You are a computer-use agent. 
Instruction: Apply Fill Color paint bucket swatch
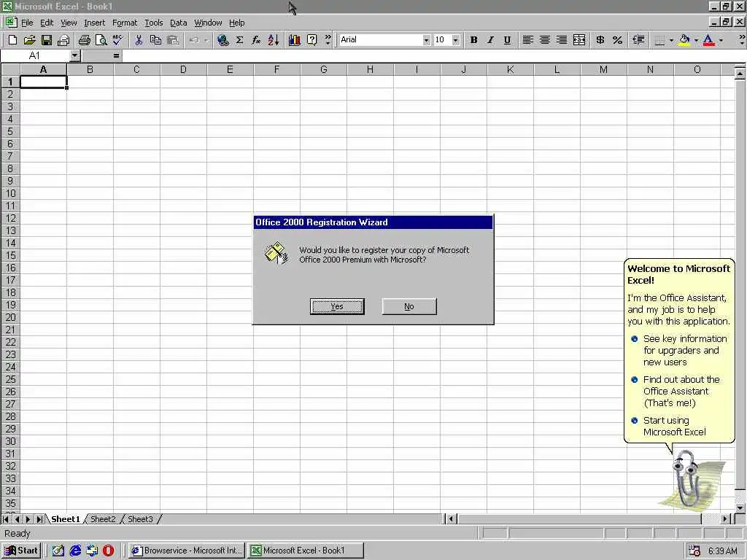pyautogui.click(x=684, y=40)
